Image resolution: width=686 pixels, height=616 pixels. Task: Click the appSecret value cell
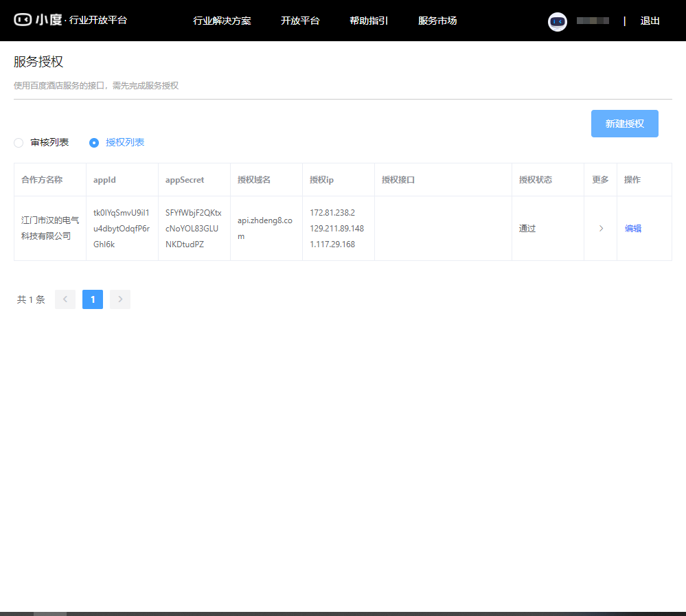[x=194, y=229]
